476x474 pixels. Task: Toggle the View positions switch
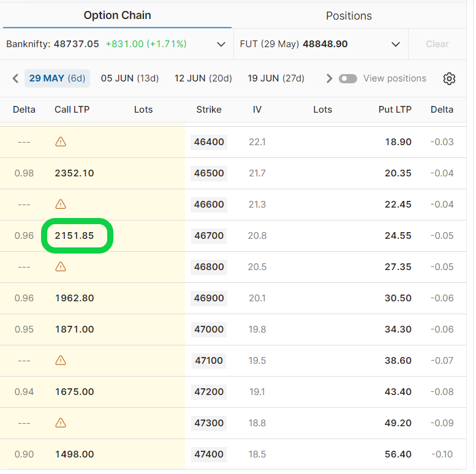click(348, 78)
